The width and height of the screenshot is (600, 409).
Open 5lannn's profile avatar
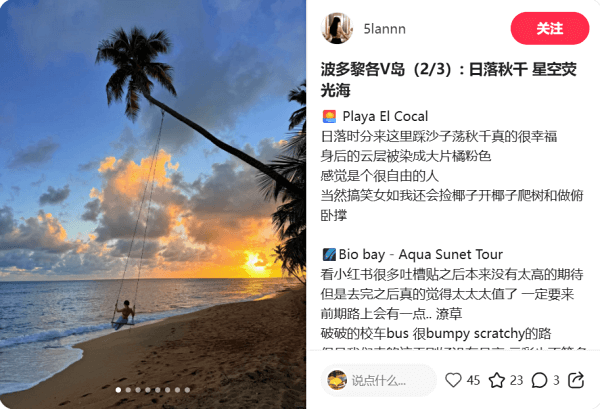click(x=337, y=28)
